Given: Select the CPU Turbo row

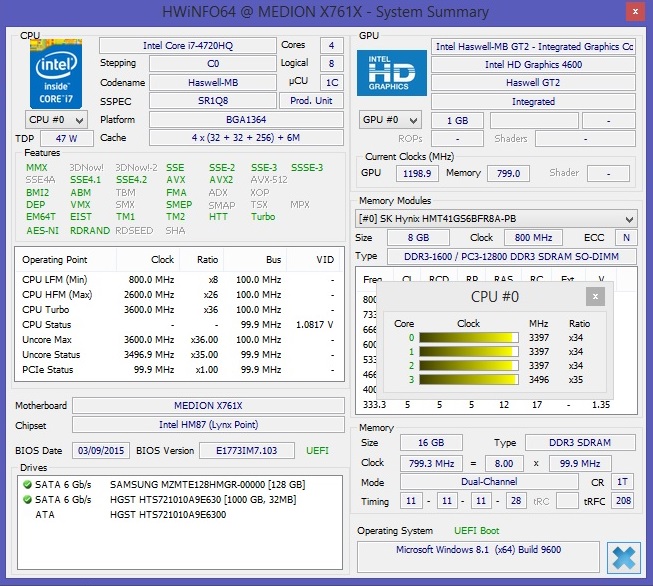Looking at the screenshot, I should pyautogui.click(x=179, y=309).
